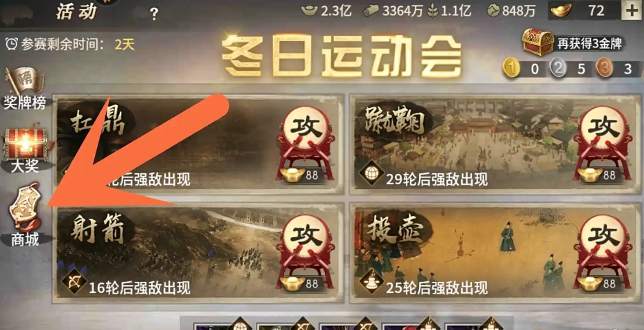This screenshot has height=330, width=644.
Task: Open the 商城 shop icon
Action: (x=25, y=215)
